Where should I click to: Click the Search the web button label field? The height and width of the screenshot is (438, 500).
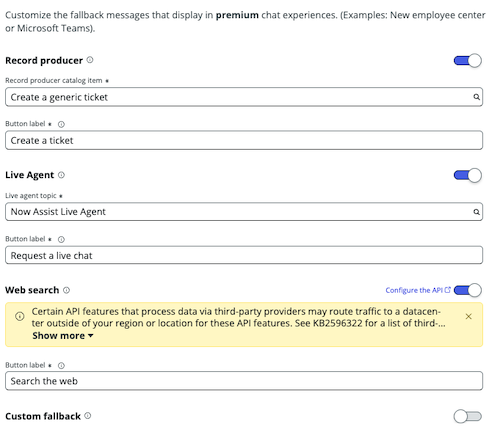coord(244,381)
